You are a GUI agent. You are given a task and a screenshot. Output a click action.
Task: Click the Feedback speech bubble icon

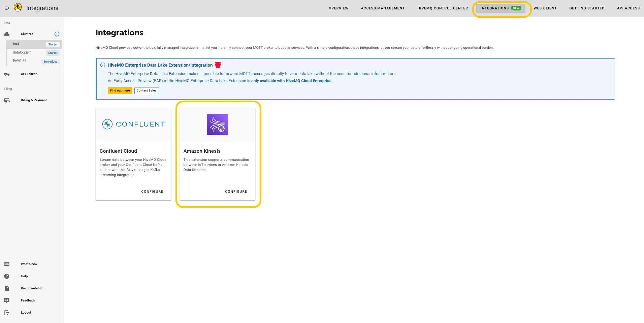(7, 300)
